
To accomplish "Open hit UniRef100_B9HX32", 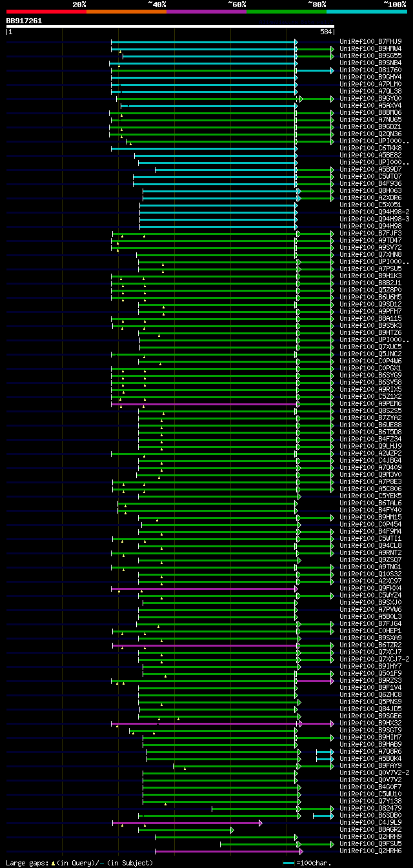I will pos(370,723).
